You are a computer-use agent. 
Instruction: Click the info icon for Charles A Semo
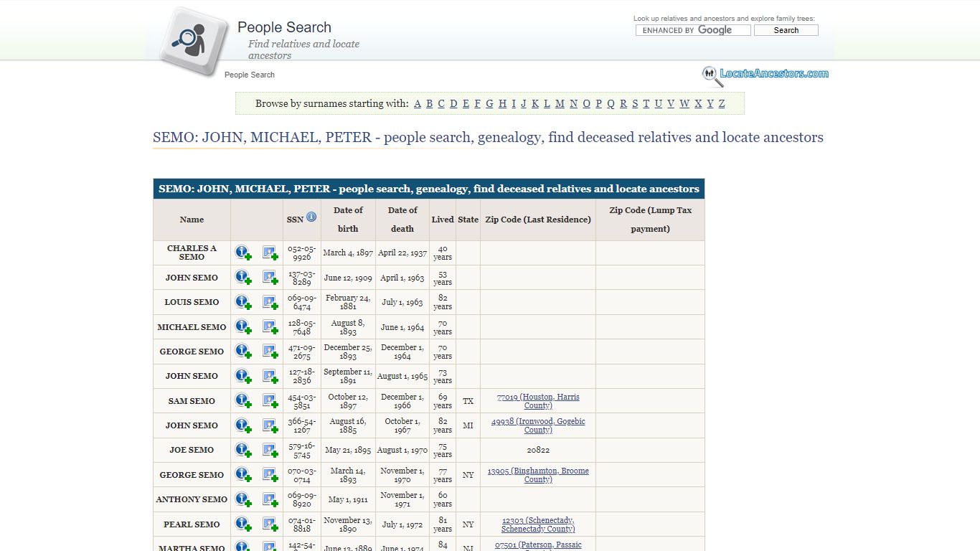tap(243, 253)
